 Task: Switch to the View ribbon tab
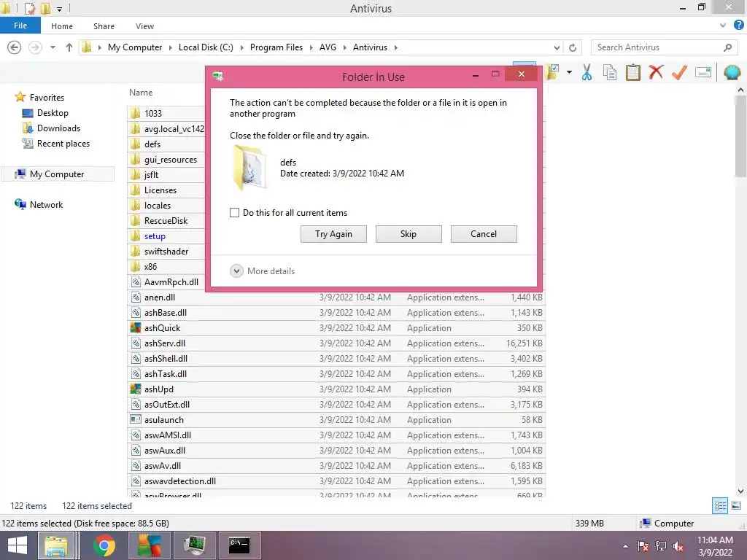[x=144, y=26]
